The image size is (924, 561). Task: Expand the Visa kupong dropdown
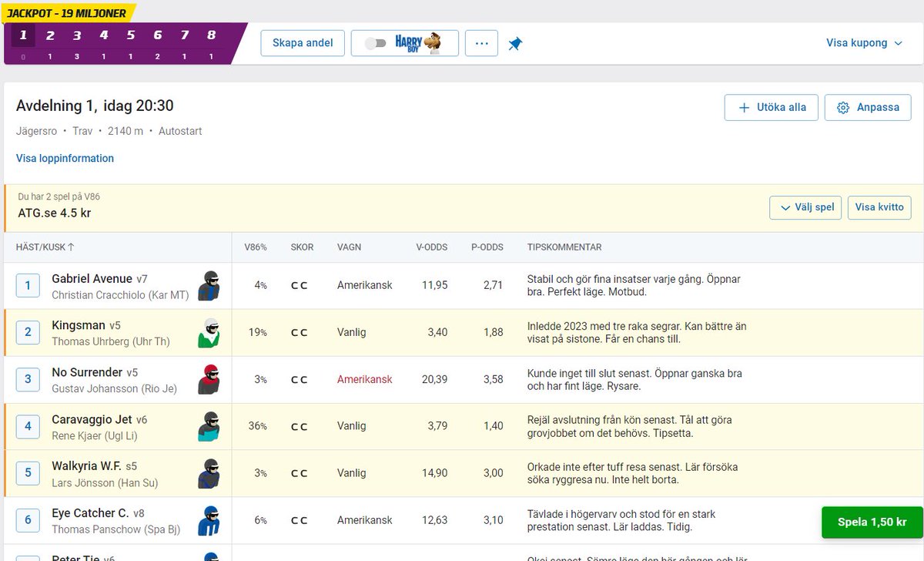[x=864, y=43]
